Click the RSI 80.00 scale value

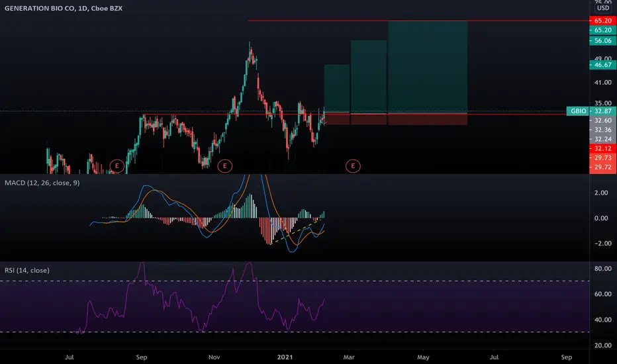[x=603, y=269]
